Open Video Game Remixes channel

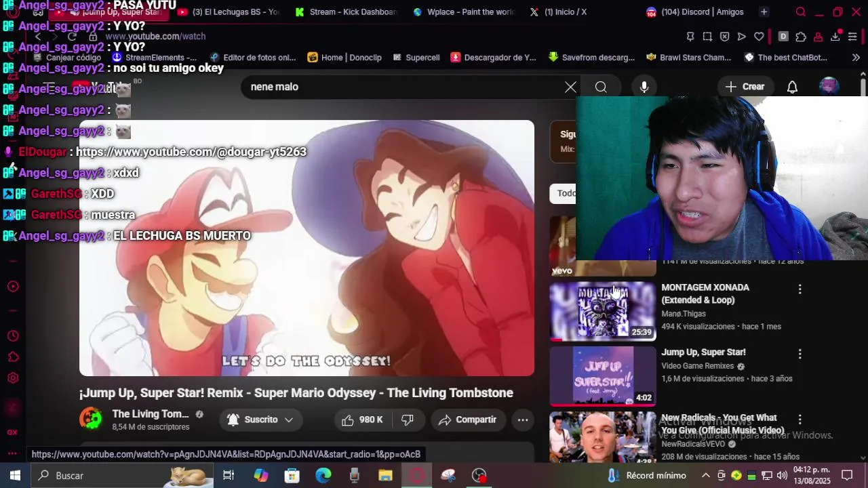click(x=698, y=366)
